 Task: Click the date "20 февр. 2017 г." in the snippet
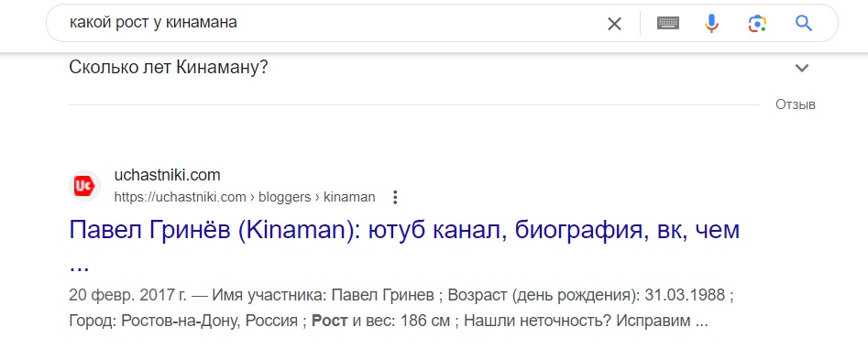click(128, 295)
